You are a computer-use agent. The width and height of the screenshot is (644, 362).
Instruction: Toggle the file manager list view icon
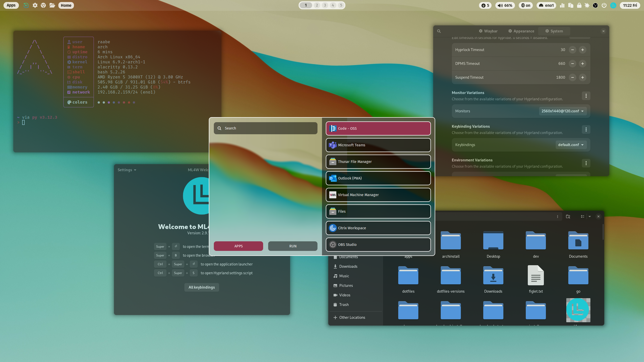(583, 216)
